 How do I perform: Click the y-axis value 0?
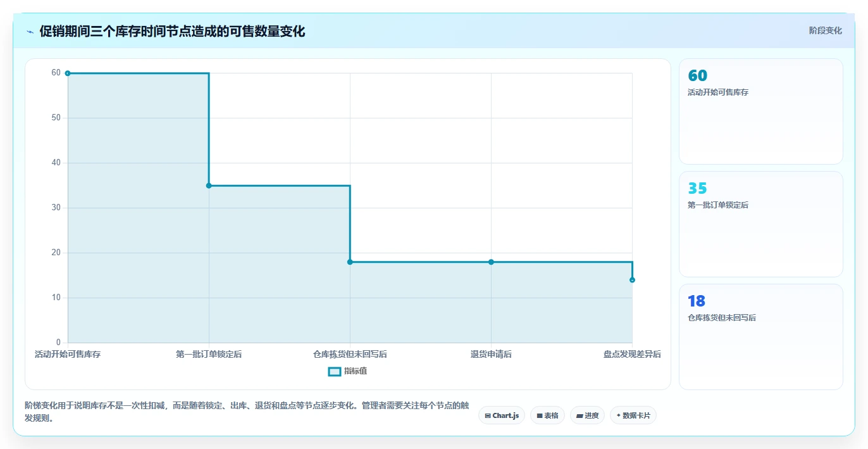(58, 343)
